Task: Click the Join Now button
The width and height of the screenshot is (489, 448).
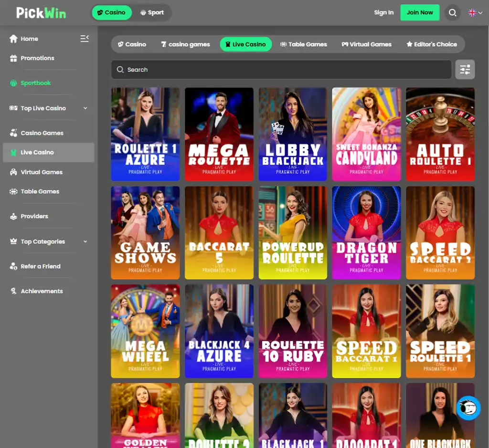Action: point(420,12)
